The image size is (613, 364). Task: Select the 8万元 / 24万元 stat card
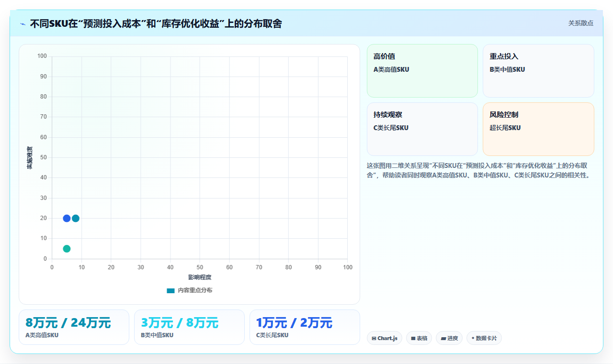[74, 327]
